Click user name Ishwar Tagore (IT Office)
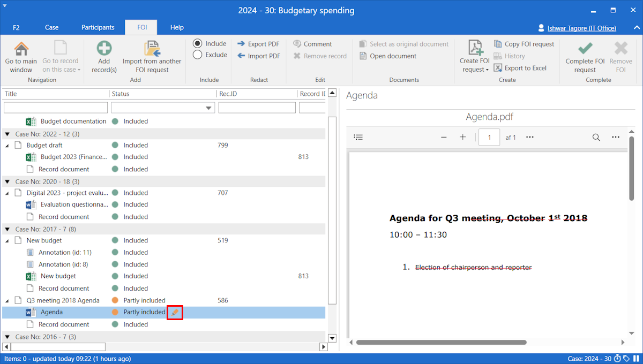 [x=581, y=28]
